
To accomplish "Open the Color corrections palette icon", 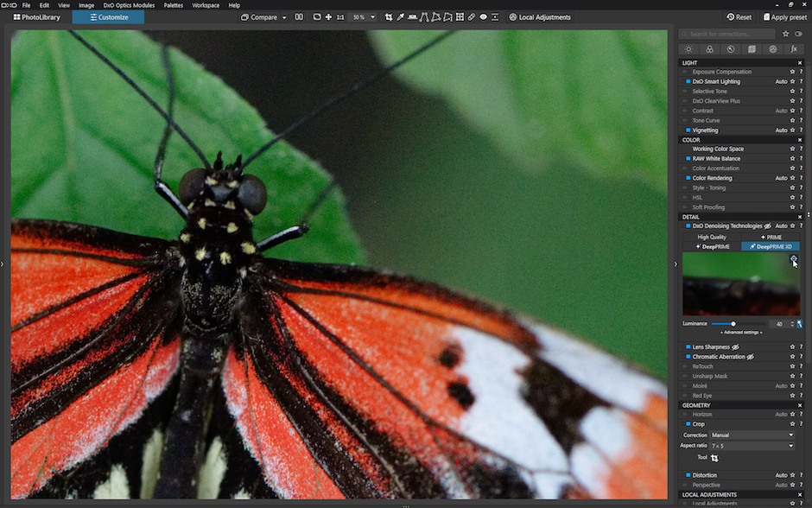I will [x=710, y=49].
